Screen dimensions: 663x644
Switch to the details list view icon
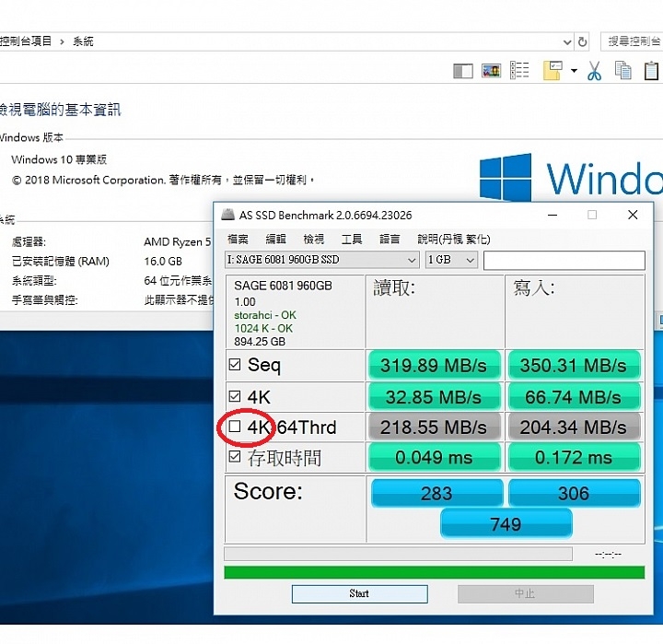519,70
